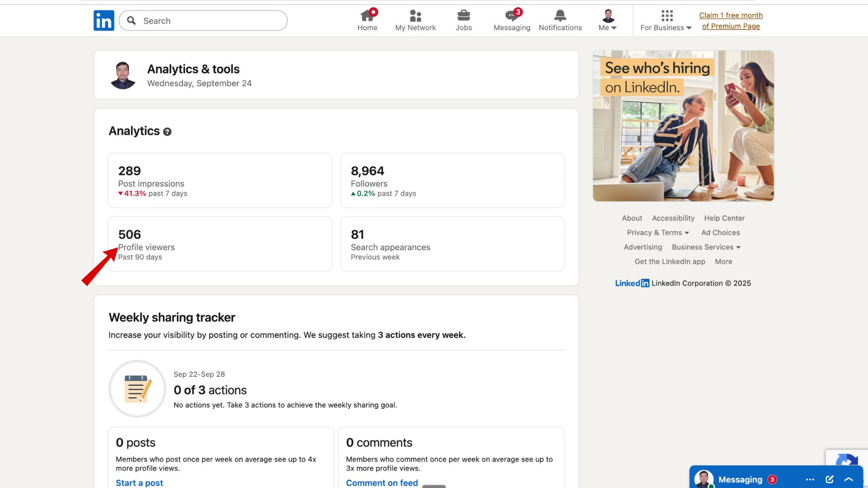Expand Privacy & Terms footer dropdown

point(658,233)
